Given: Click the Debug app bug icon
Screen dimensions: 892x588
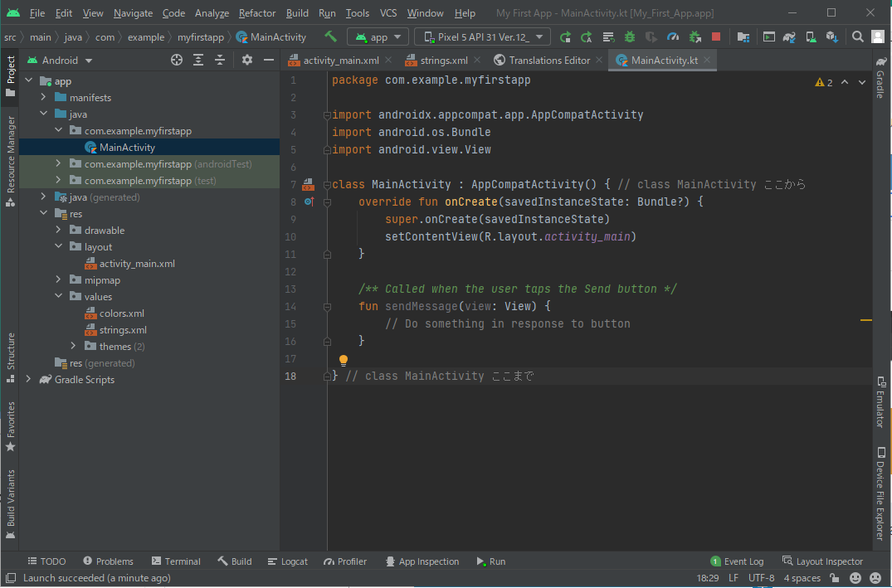Looking at the screenshot, I should pos(630,37).
